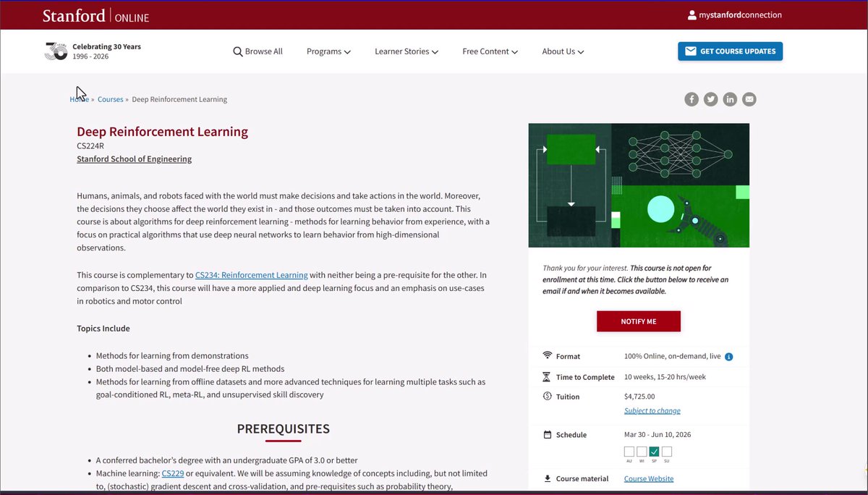Expand the About Us menu

563,51
